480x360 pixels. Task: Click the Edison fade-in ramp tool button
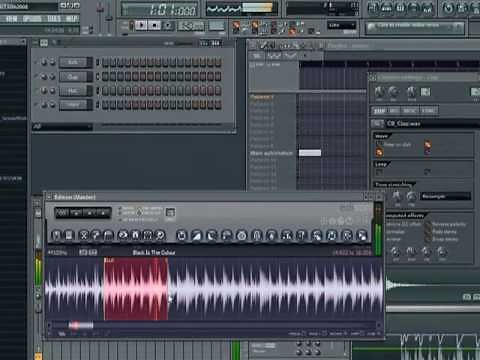[196, 235]
